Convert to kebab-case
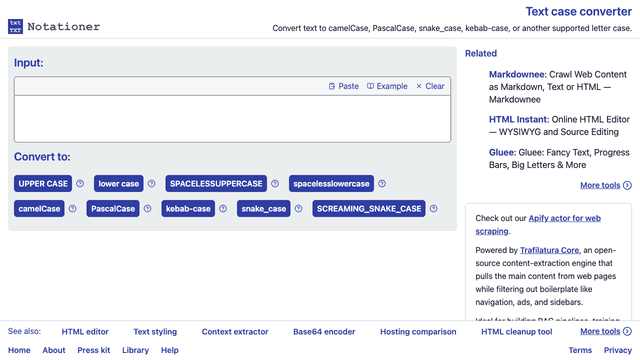The width and height of the screenshot is (640, 360). (188, 209)
